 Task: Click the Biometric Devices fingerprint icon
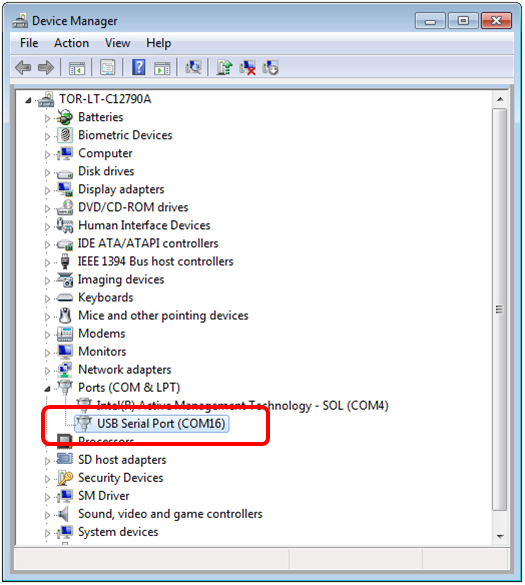click(65, 135)
